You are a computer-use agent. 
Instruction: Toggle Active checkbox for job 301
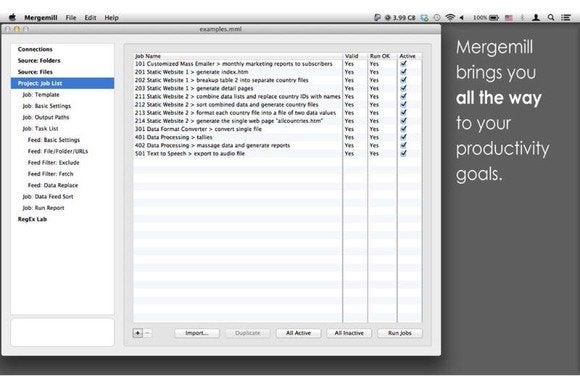point(404,129)
